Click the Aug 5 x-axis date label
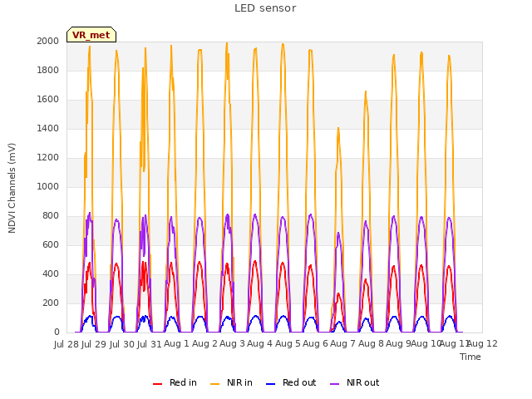 [288, 344]
